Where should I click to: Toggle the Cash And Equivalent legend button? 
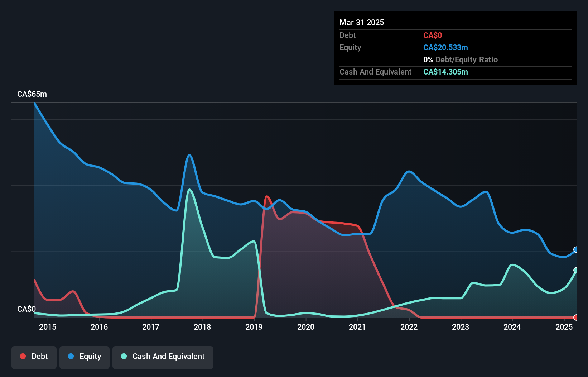coord(163,357)
